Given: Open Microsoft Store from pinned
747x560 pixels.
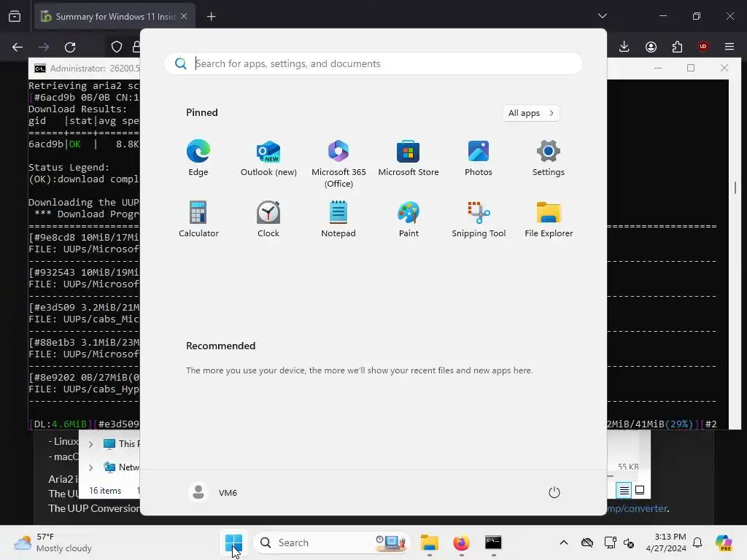Looking at the screenshot, I should [409, 158].
